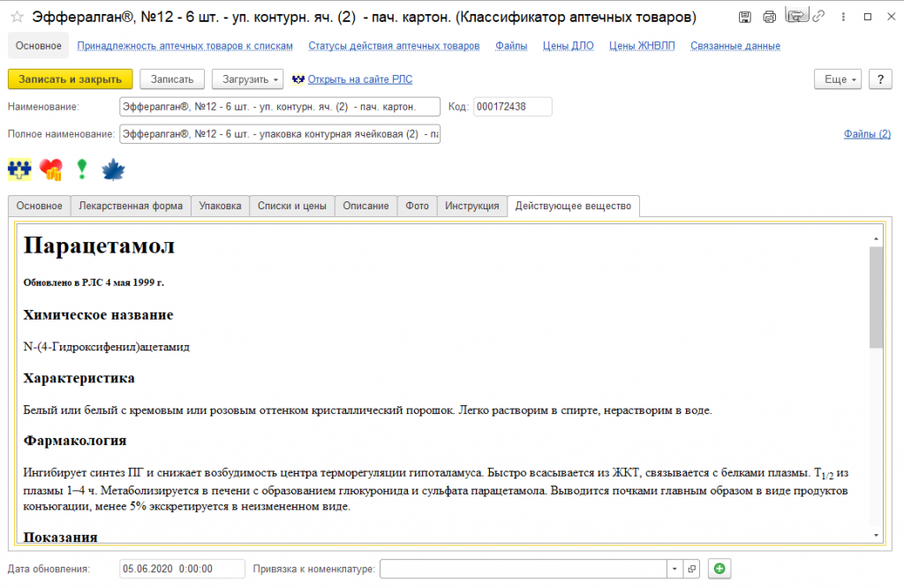Go to Принадлежность аптечных товаров к спискам
Image resolution: width=904 pixels, height=588 pixels.
click(x=185, y=46)
